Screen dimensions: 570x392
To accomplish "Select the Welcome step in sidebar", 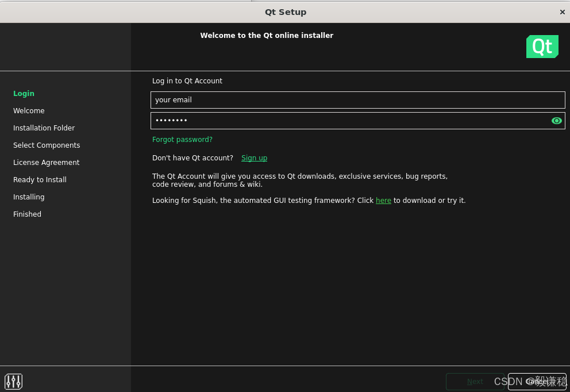I will (x=29, y=110).
